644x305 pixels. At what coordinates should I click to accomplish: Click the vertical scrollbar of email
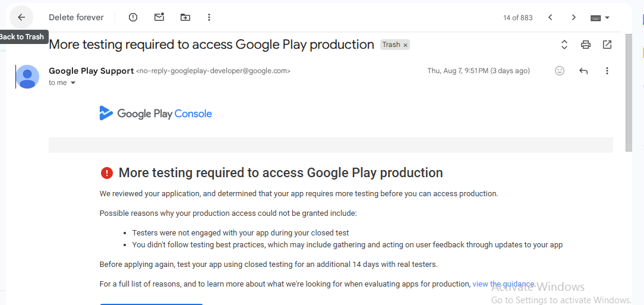[629, 95]
